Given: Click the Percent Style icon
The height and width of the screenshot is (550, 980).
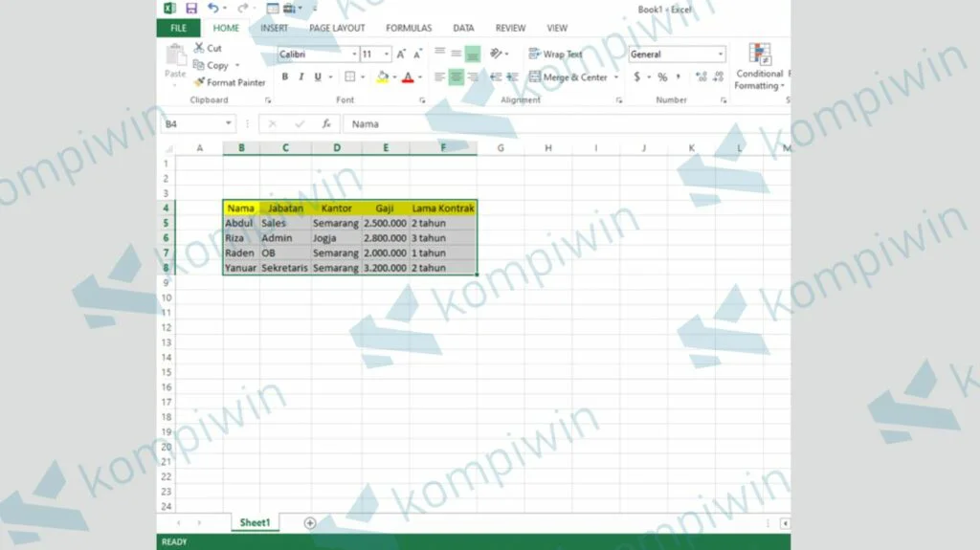Looking at the screenshot, I should (x=662, y=77).
